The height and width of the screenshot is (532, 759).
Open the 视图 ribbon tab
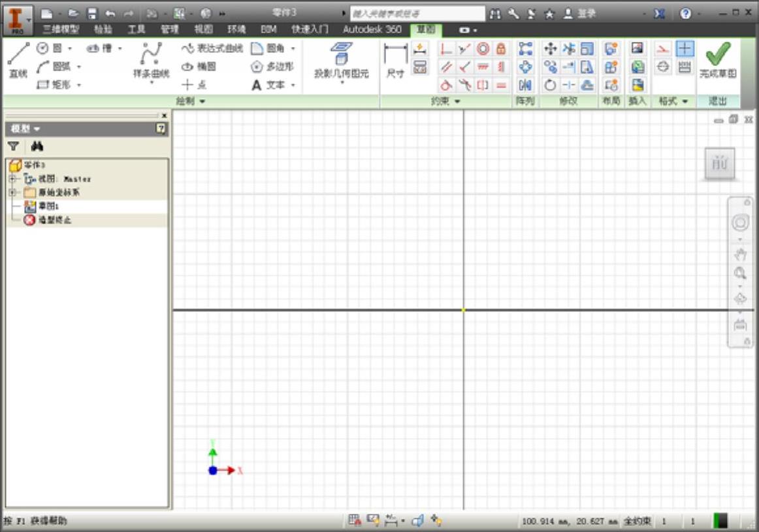tap(203, 29)
